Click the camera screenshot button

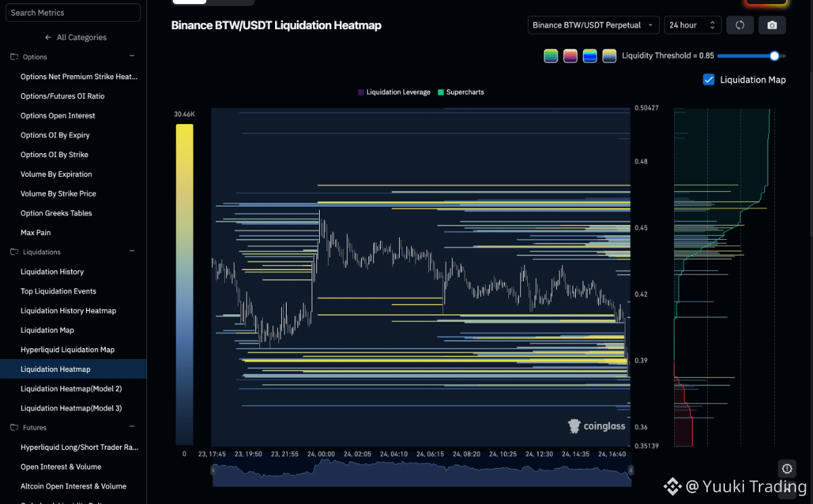772,25
